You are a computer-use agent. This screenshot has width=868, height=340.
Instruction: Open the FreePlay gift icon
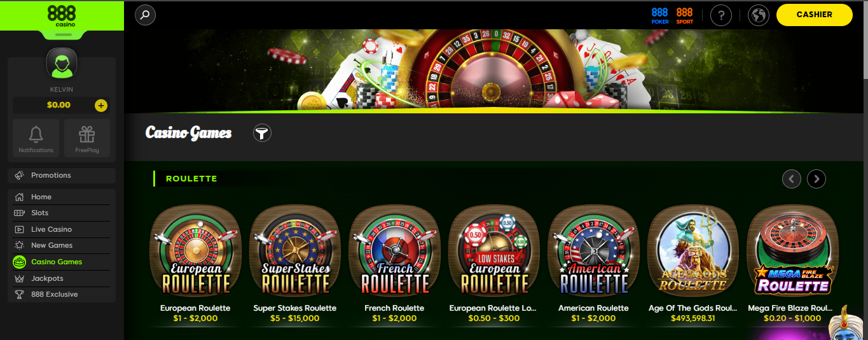click(x=87, y=138)
